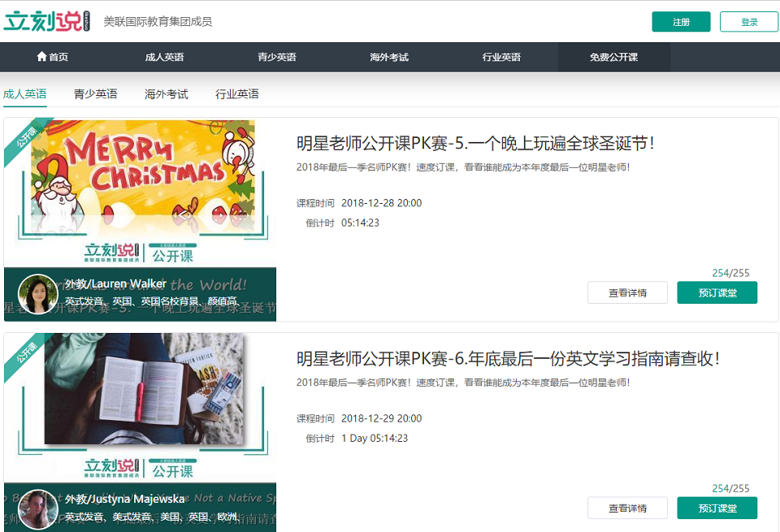The image size is (780, 532).
Task: Click the 登录 button
Action: [748, 21]
